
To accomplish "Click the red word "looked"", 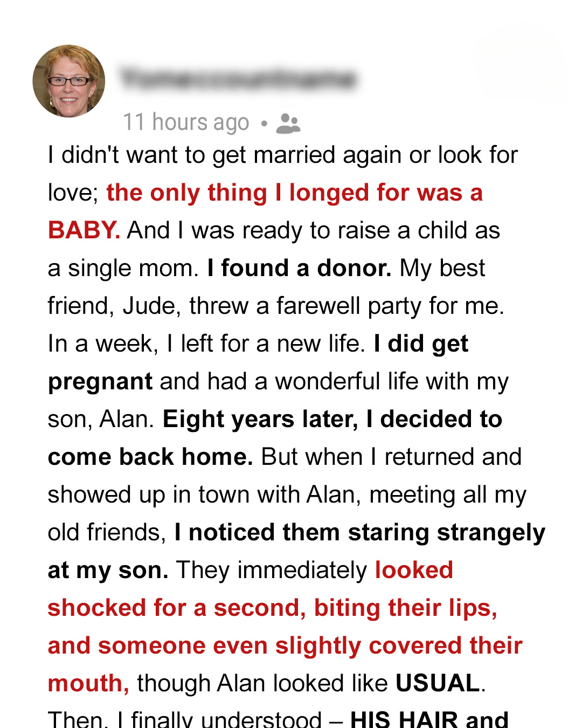I will tap(414, 570).
